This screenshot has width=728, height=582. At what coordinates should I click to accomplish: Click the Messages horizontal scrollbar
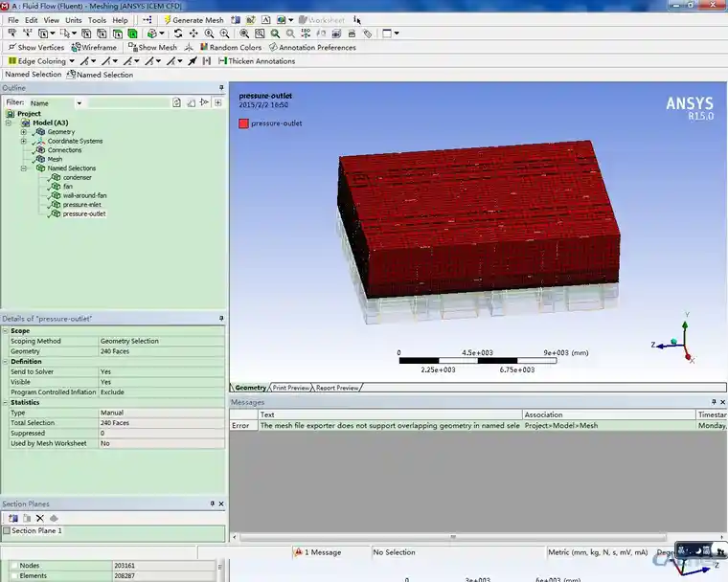coord(453,537)
